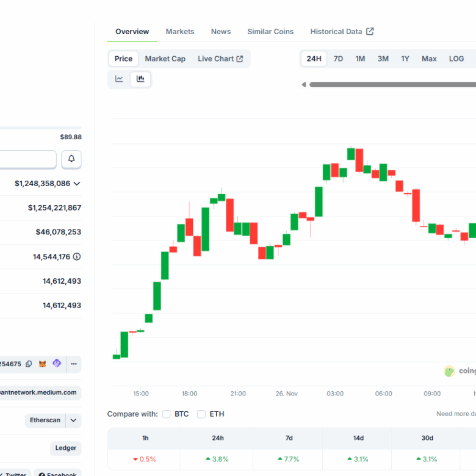Image resolution: width=476 pixels, height=476 pixels.
Task: Select the candlestick chart icon
Action: (x=140, y=79)
